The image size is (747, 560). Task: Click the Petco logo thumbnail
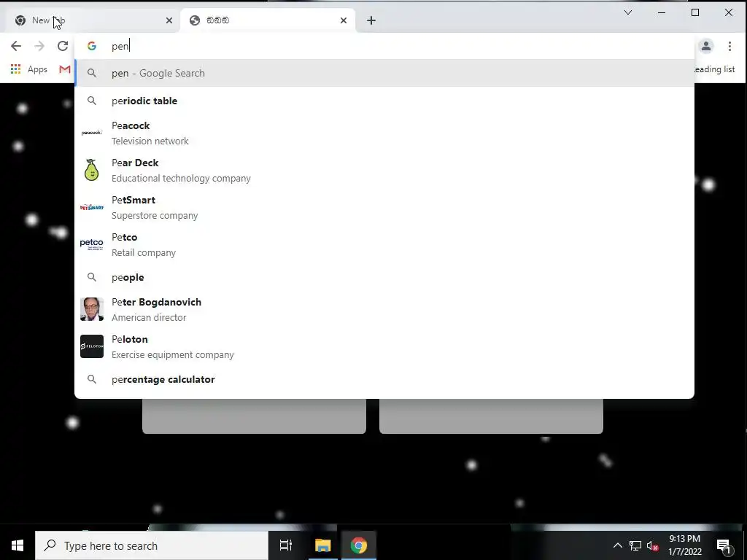coord(91,244)
